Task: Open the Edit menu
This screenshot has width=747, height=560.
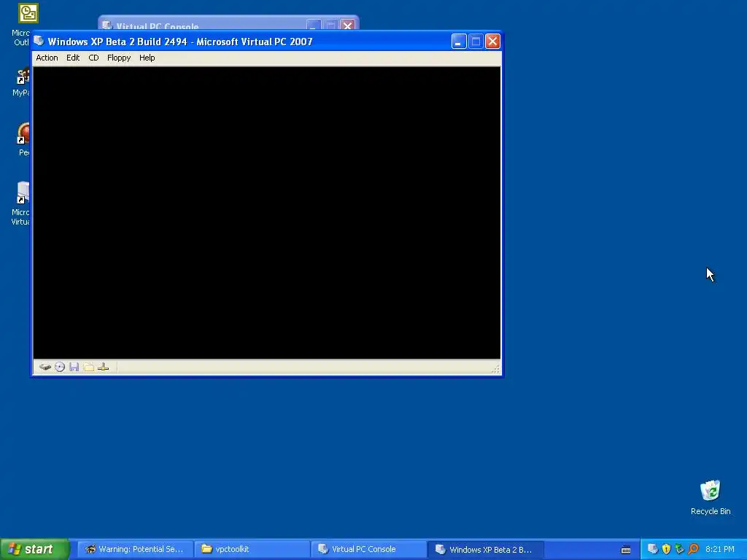Action: coord(73,58)
